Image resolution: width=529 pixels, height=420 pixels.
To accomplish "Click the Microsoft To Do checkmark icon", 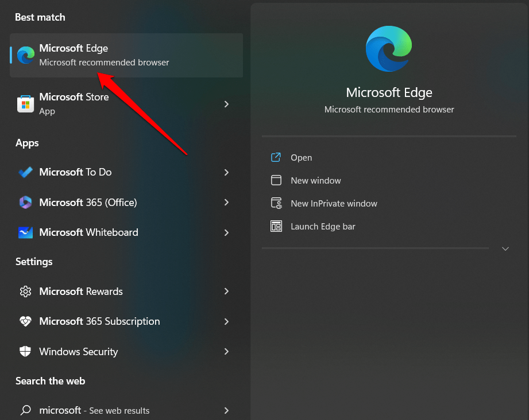I will (26, 172).
